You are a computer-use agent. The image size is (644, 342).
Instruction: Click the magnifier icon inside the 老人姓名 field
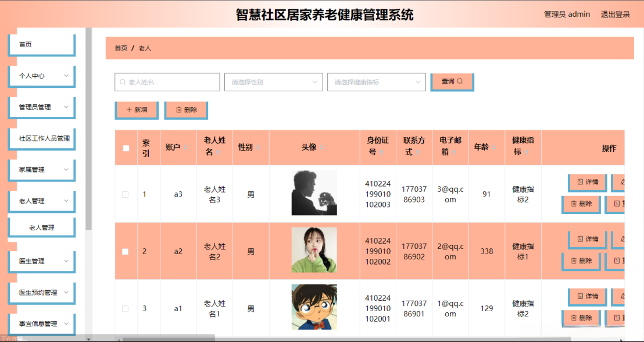coord(121,81)
